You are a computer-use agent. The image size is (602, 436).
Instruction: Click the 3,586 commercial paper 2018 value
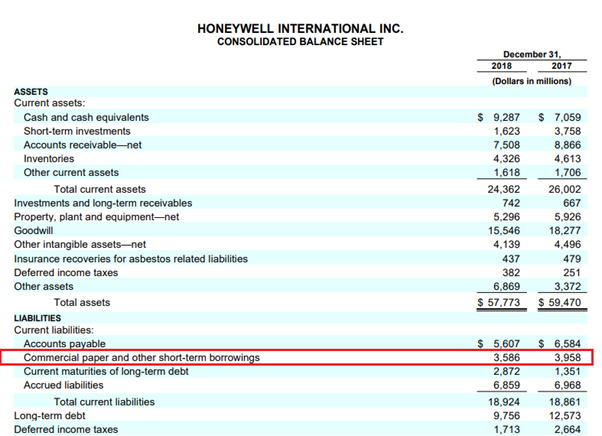click(503, 357)
